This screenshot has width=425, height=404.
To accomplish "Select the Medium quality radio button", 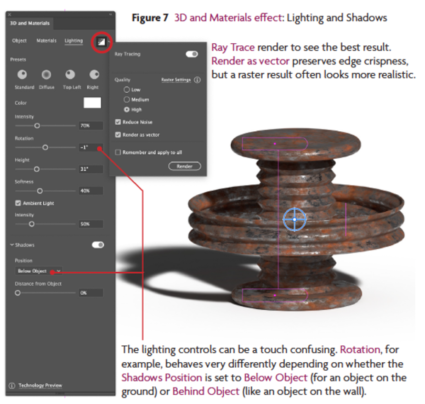I will [126, 99].
